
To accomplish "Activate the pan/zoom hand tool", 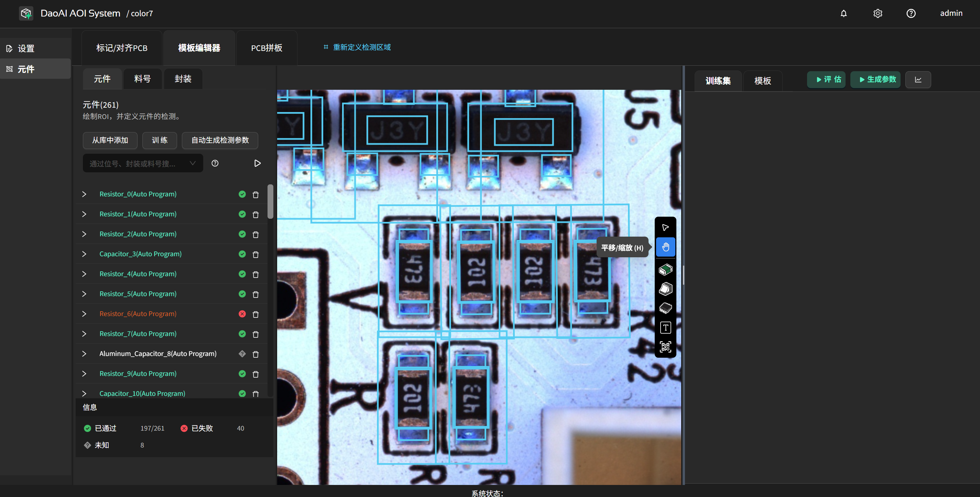I will click(665, 247).
